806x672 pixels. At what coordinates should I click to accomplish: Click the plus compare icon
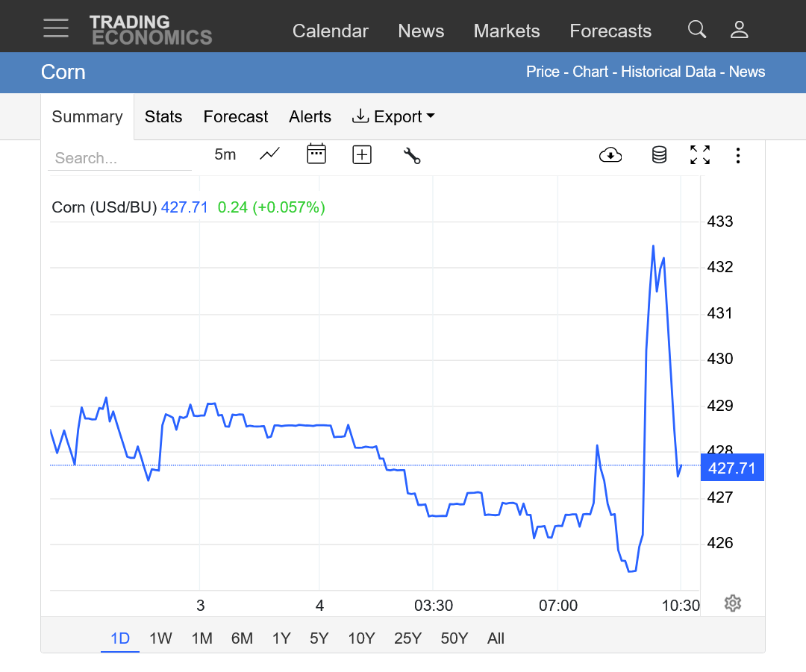(x=362, y=154)
